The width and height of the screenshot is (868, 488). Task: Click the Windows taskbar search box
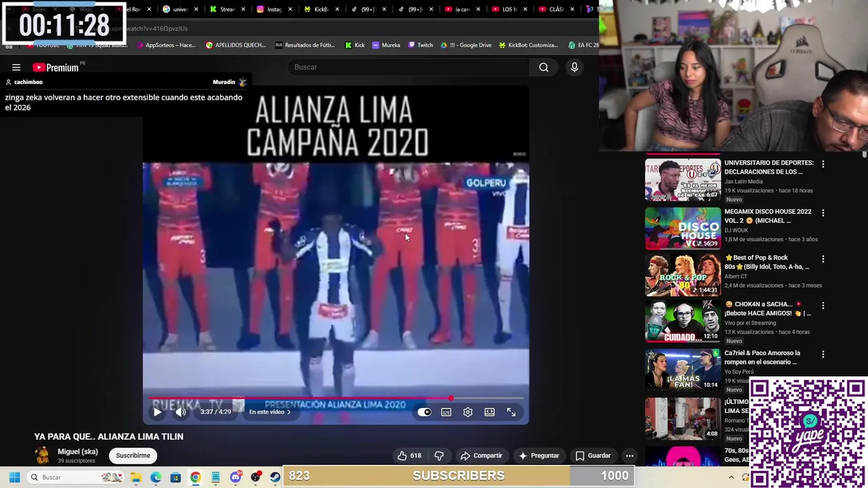pos(76,477)
